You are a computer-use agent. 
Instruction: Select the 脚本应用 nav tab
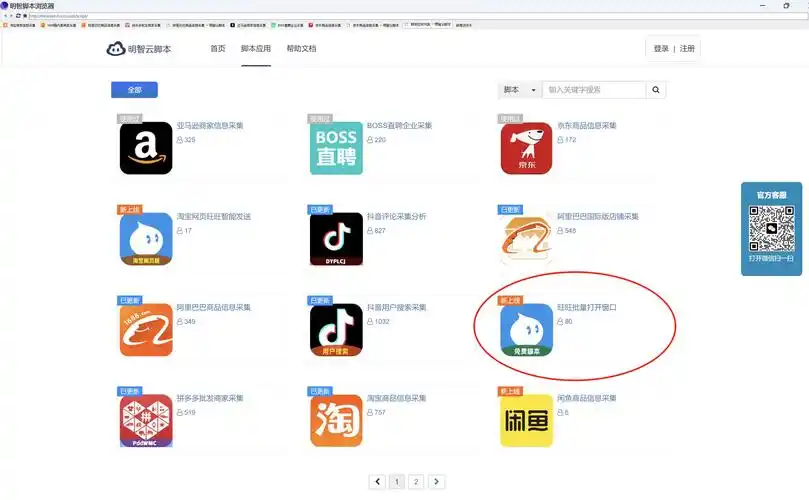click(256, 49)
